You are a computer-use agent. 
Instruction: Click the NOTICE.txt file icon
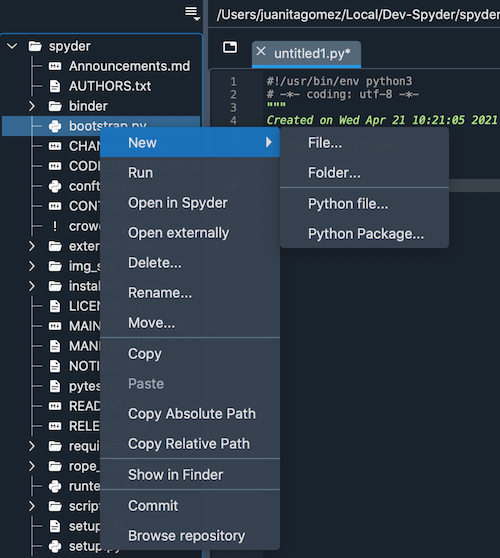tap(55, 366)
